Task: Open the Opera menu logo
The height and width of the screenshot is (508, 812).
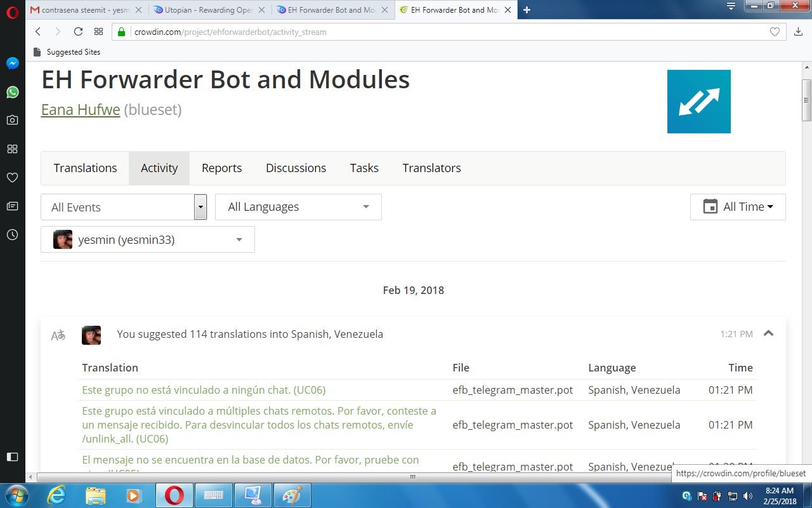Action: (x=13, y=12)
